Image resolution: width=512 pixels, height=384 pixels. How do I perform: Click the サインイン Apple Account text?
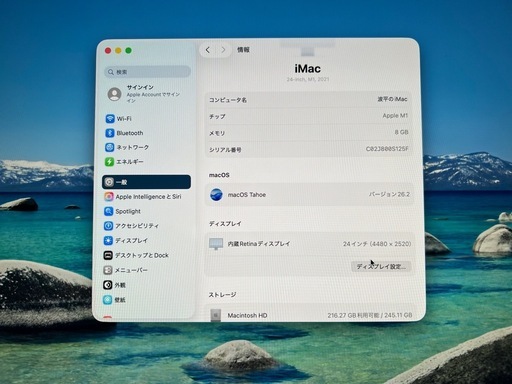[153, 94]
